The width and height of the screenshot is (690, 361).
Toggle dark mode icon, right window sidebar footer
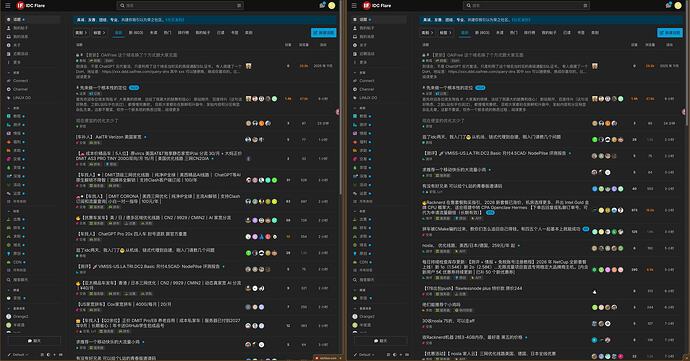[x=395, y=354]
